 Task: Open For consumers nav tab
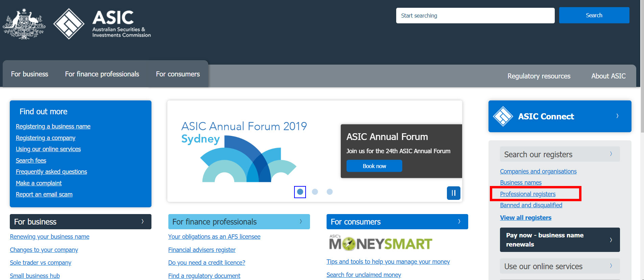(178, 74)
